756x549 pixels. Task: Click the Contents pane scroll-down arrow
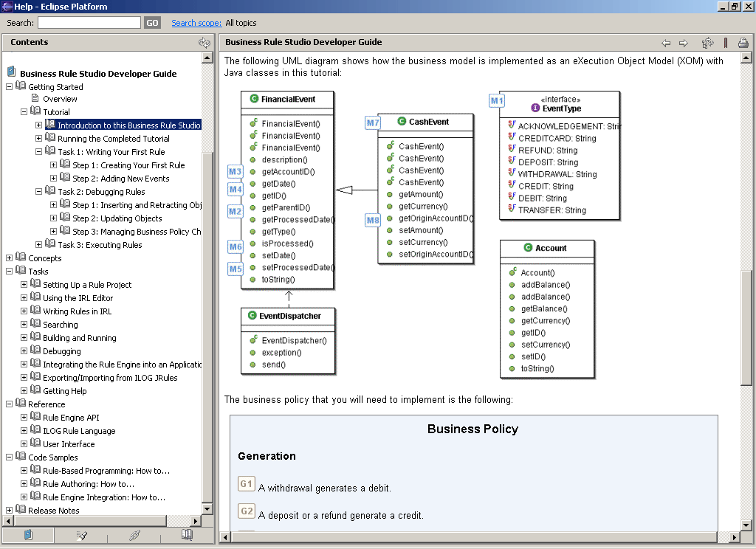pyautogui.click(x=207, y=508)
